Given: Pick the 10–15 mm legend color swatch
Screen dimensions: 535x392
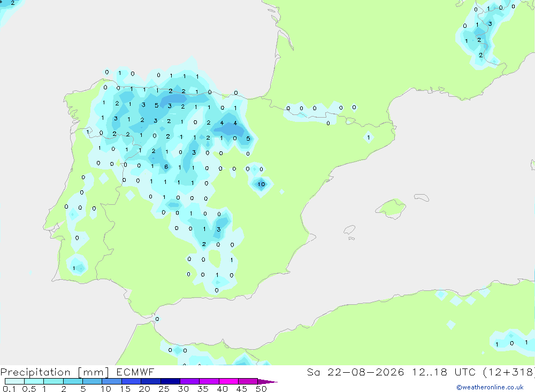Looking at the screenshot, I should [x=112, y=381].
